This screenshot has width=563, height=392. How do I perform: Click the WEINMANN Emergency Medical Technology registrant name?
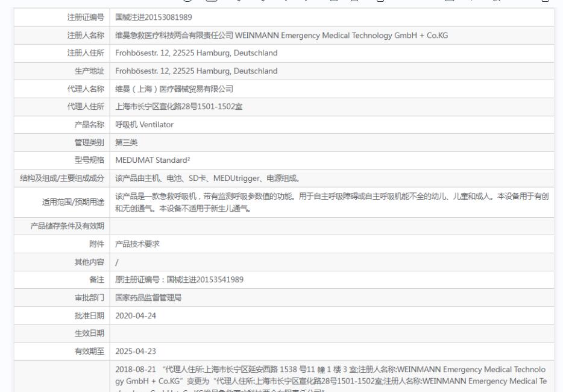pyautogui.click(x=281, y=35)
